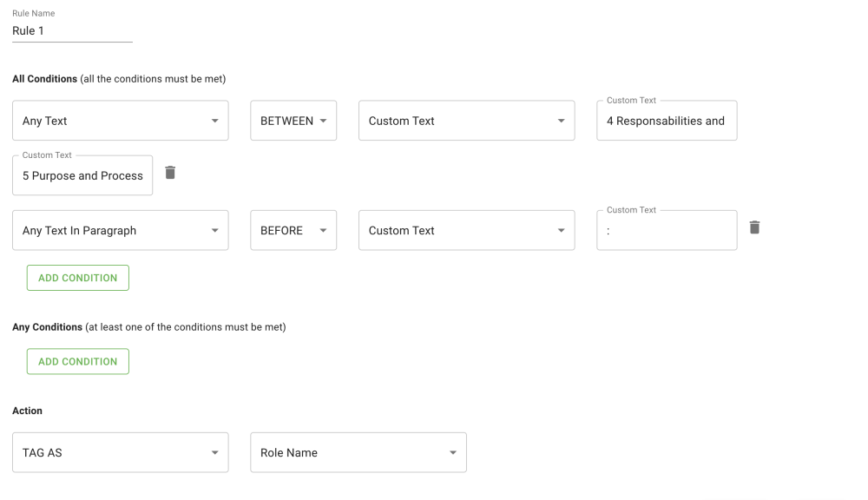Open the Any Text dropdown
The height and width of the screenshot is (500, 868).
pyautogui.click(x=121, y=121)
